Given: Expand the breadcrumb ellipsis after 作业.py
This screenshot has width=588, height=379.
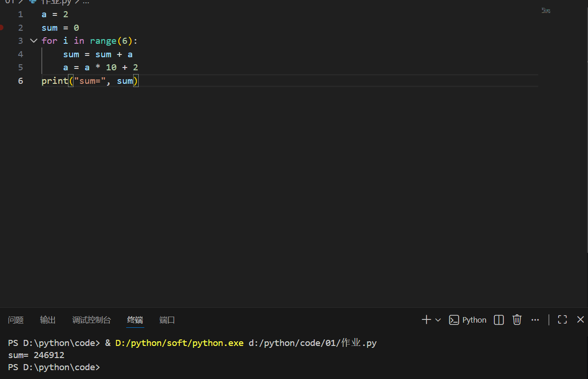Looking at the screenshot, I should (x=85, y=2).
